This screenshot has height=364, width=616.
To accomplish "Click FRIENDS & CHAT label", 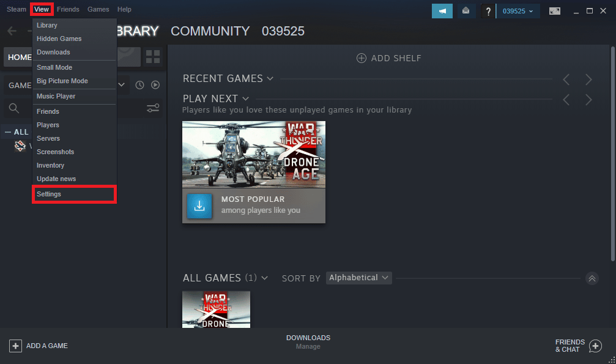I will (570, 346).
